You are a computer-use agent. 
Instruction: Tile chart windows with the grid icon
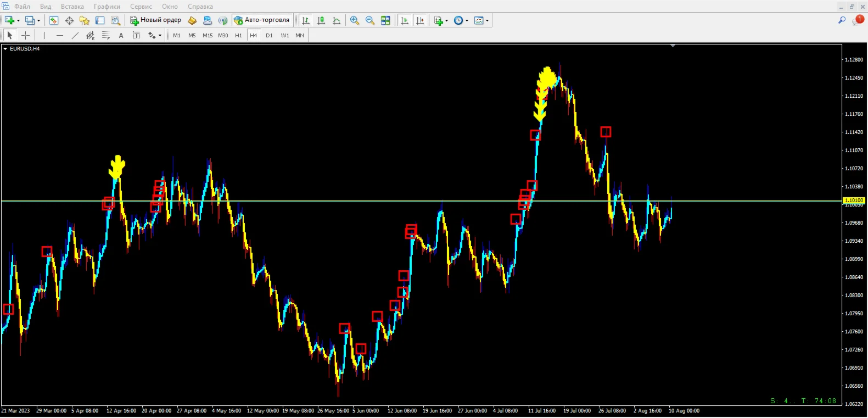385,20
